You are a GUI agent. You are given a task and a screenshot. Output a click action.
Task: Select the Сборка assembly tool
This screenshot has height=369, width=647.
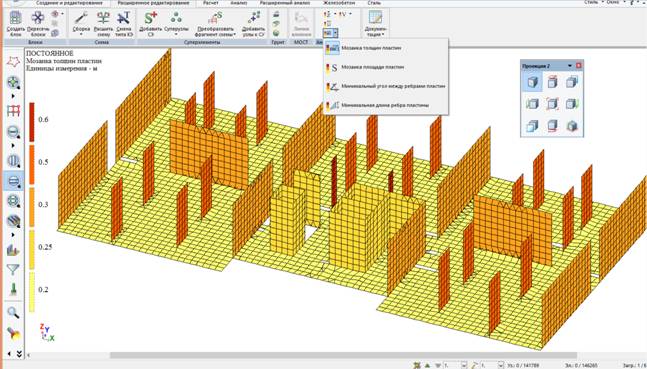pos(81,24)
